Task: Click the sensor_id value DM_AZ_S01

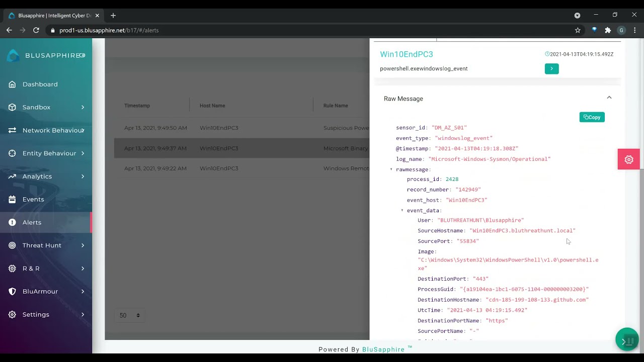Action: [449, 128]
